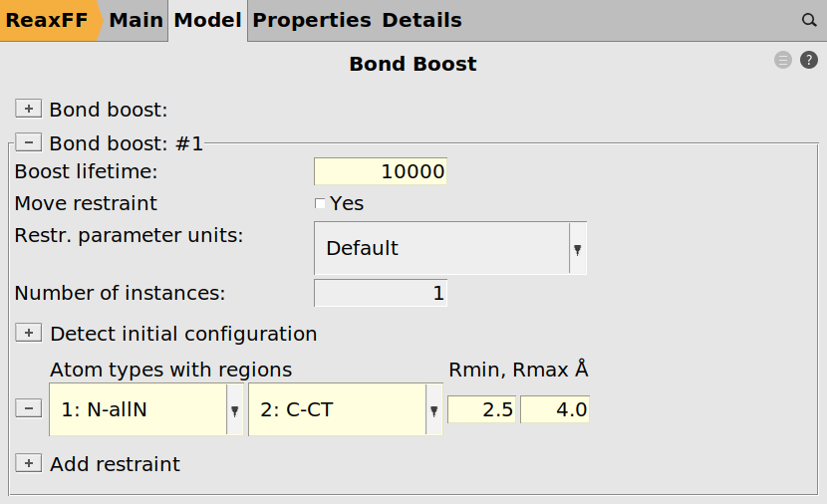The image size is (827, 504).
Task: Click the Add restraint plus button
Action: point(28,464)
